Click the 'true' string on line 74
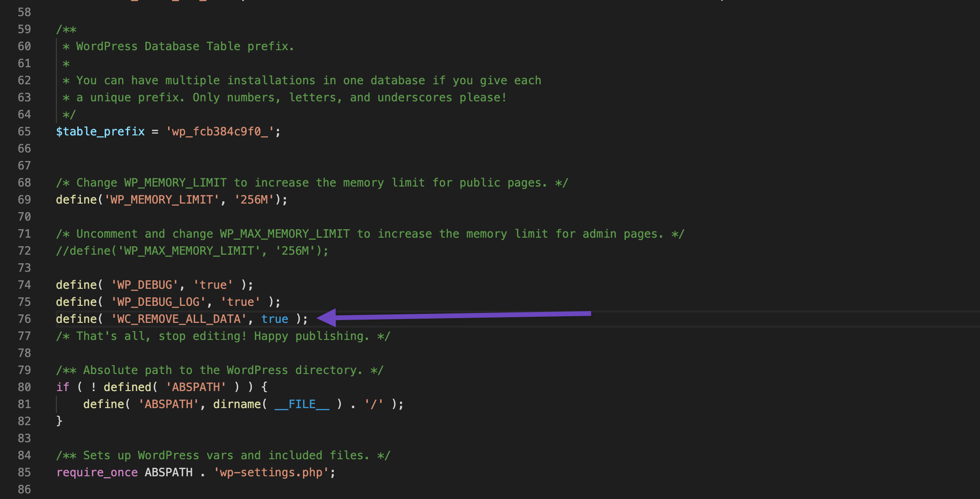 point(213,285)
